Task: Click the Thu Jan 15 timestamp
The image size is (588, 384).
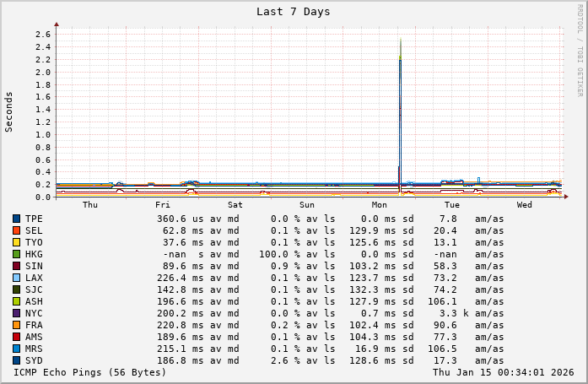Action: [503, 372]
